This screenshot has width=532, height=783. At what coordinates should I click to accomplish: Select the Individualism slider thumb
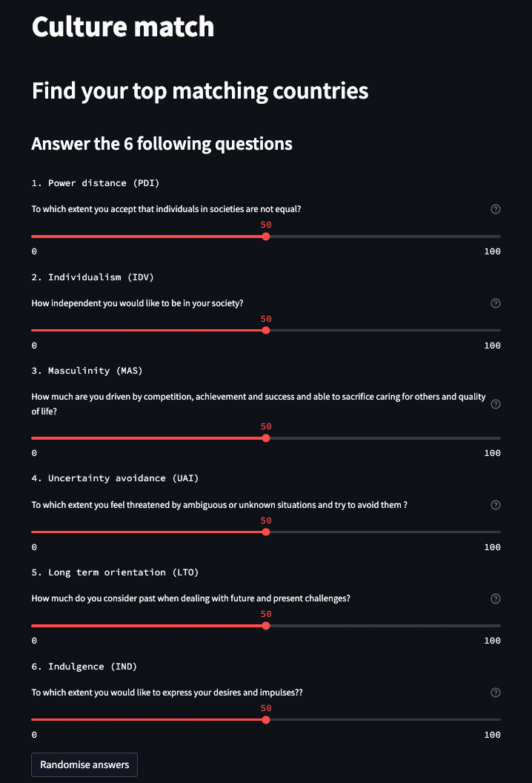266,331
